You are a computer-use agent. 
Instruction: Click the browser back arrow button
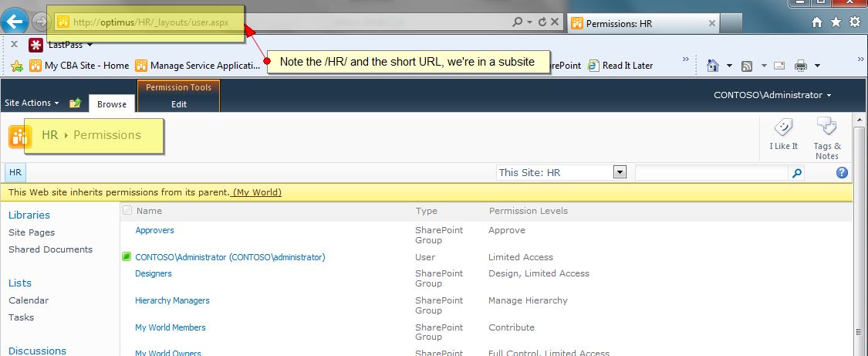16,22
